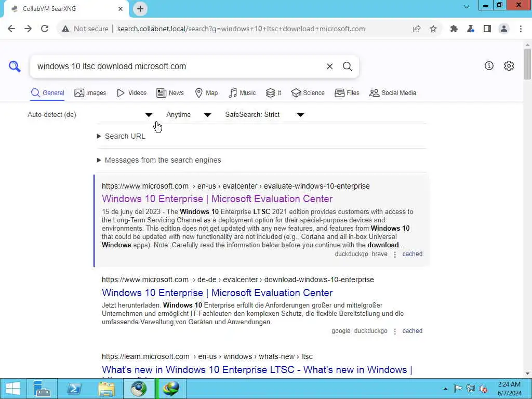Open three-dot options for second result
This screenshot has height=399, width=532.
[x=395, y=331]
